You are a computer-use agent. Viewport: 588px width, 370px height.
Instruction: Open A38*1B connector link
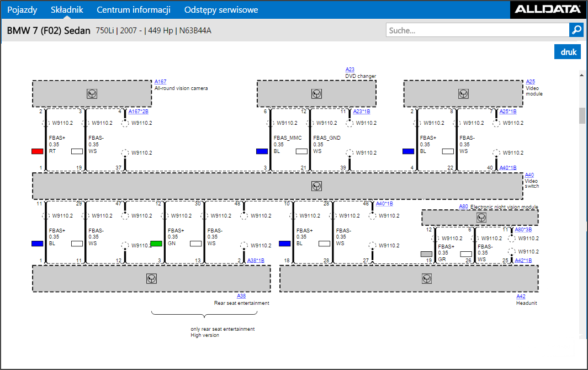point(256,261)
